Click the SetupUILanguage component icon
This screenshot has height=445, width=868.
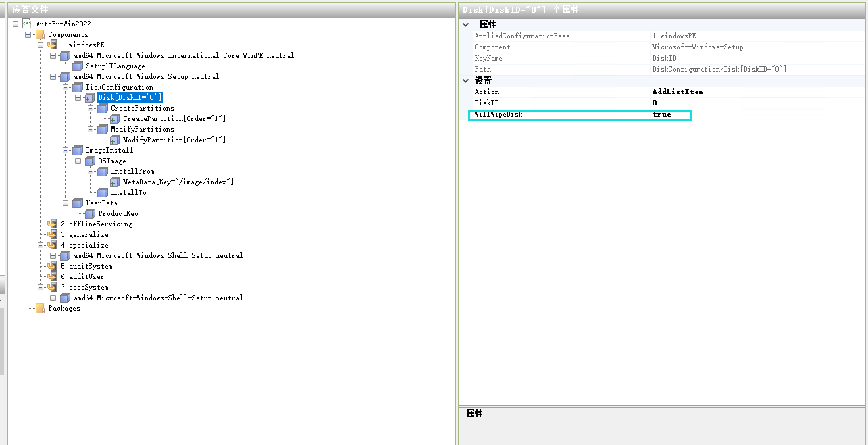coord(78,66)
